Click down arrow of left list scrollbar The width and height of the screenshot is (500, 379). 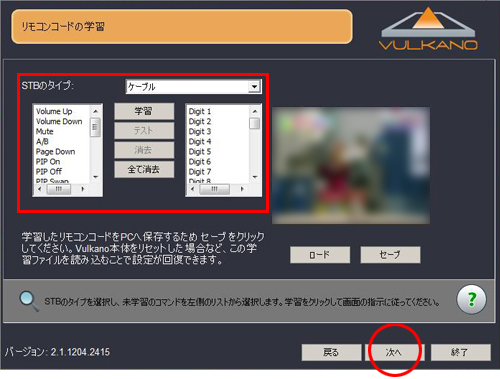96,177
